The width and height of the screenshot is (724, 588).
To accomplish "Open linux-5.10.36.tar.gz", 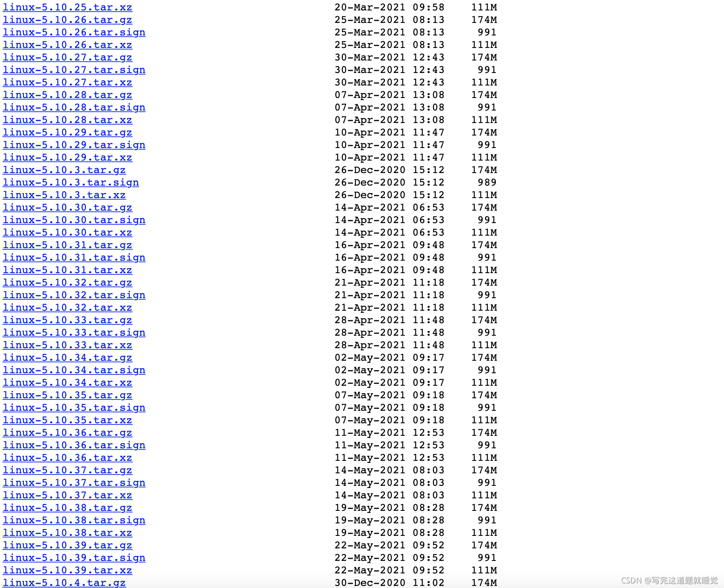I will click(x=68, y=433).
